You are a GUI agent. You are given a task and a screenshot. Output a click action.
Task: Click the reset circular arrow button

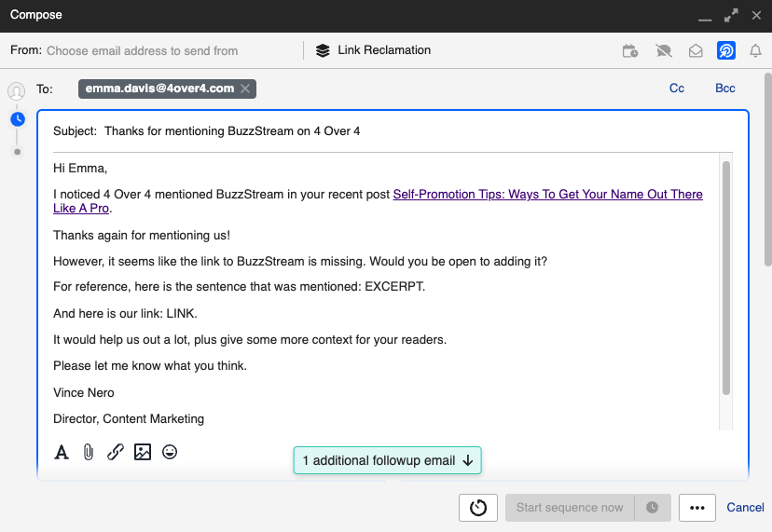pos(478,508)
